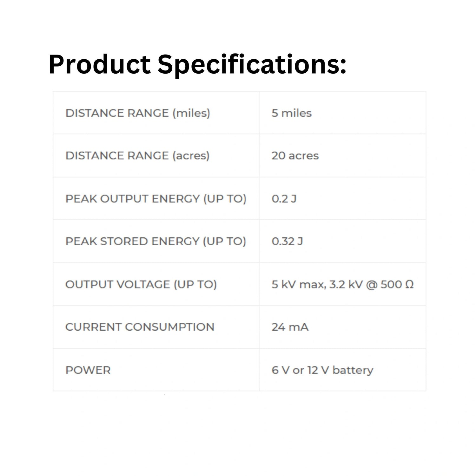
Task: Click the word battery in the POWER row
Action: point(353,370)
